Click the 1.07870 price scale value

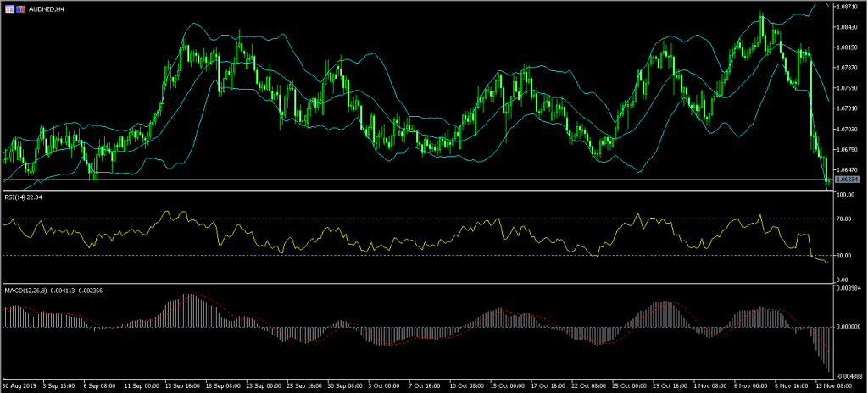click(848, 68)
